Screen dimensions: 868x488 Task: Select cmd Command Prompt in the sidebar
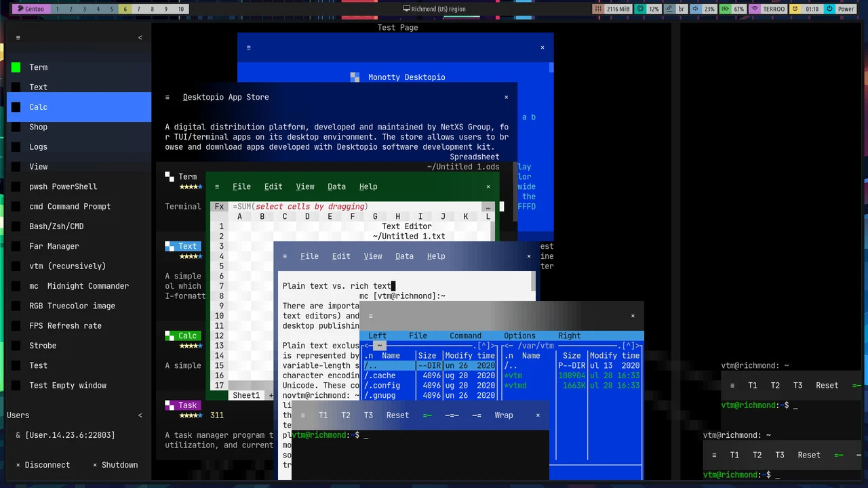click(79, 206)
